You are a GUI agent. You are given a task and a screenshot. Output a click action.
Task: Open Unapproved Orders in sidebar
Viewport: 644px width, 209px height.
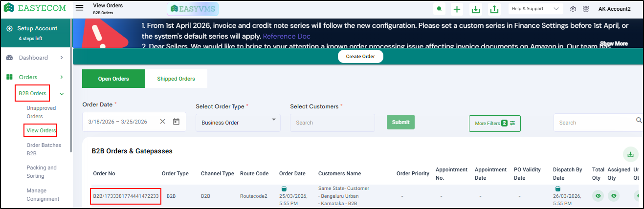[41, 112]
